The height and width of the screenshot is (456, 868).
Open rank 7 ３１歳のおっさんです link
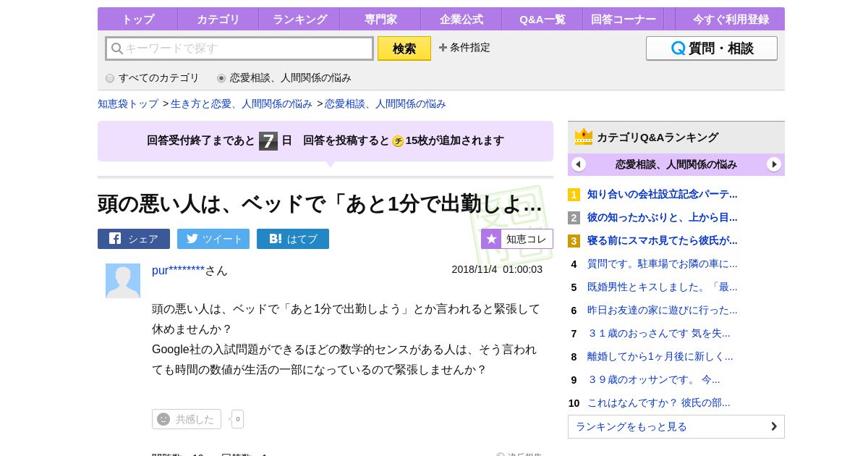[659, 333]
